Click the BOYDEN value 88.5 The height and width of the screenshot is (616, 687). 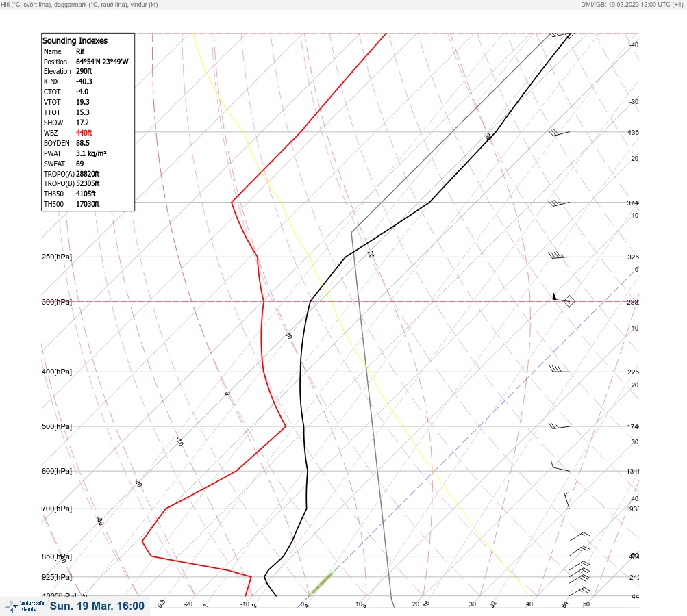82,143
